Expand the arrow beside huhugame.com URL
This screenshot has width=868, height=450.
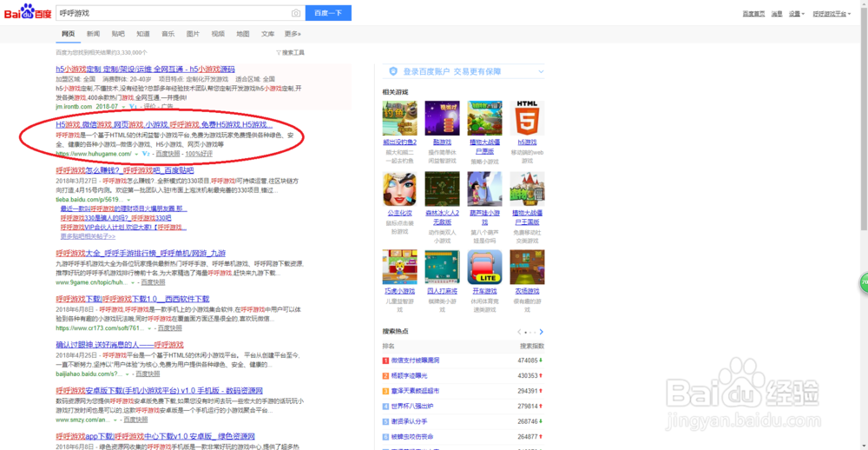point(136,154)
